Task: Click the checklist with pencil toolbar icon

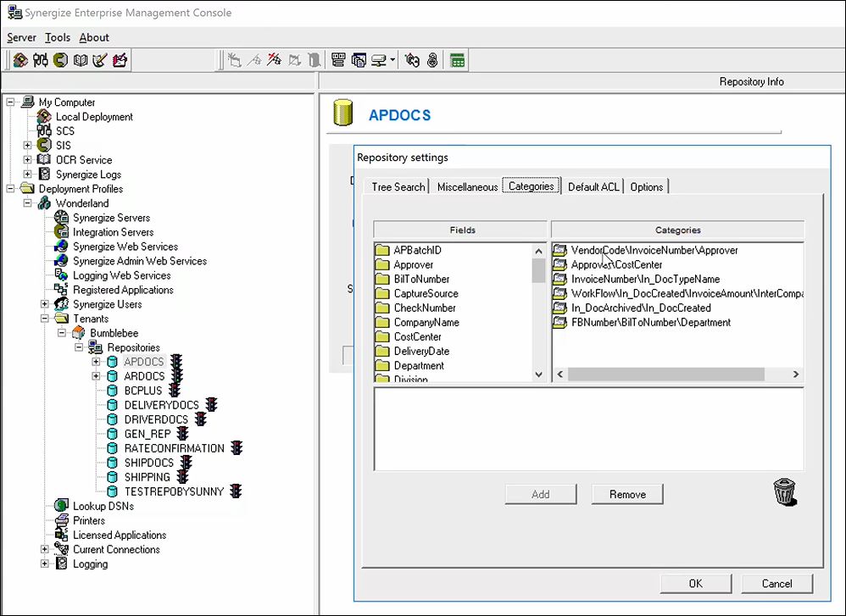Action: coord(100,60)
